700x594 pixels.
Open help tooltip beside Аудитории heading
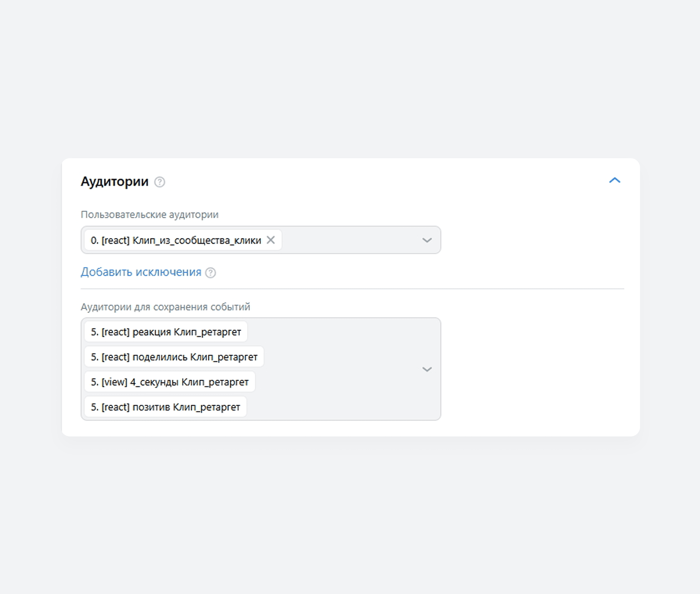[x=159, y=182]
